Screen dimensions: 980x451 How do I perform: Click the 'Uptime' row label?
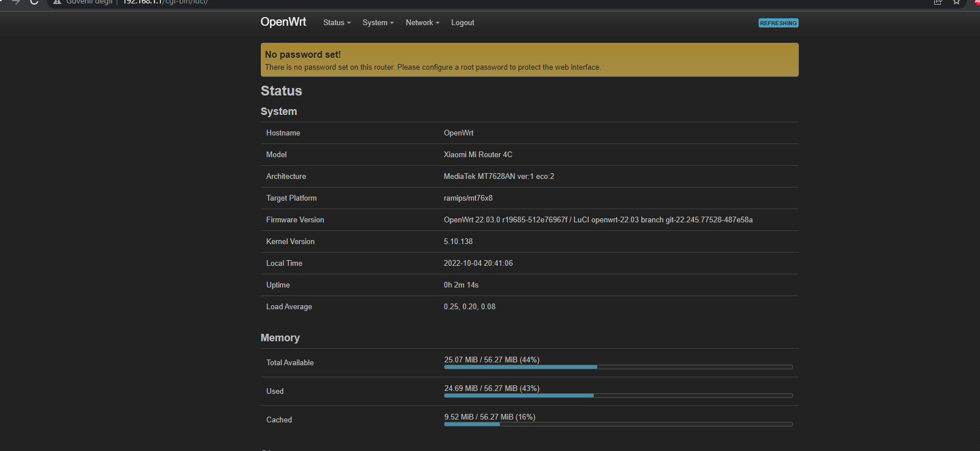point(278,285)
